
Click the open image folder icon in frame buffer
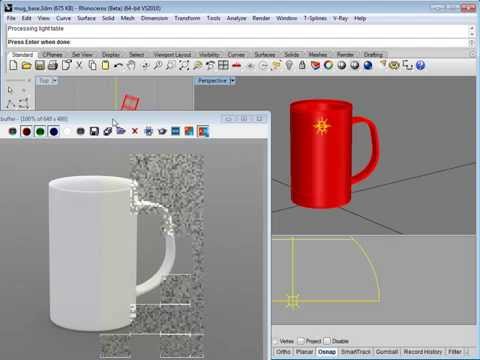click(121, 131)
